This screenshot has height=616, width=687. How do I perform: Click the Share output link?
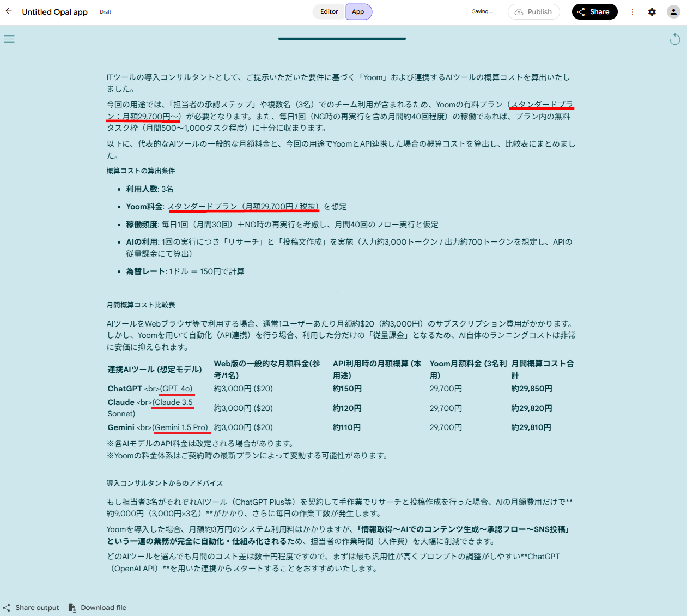[37, 607]
